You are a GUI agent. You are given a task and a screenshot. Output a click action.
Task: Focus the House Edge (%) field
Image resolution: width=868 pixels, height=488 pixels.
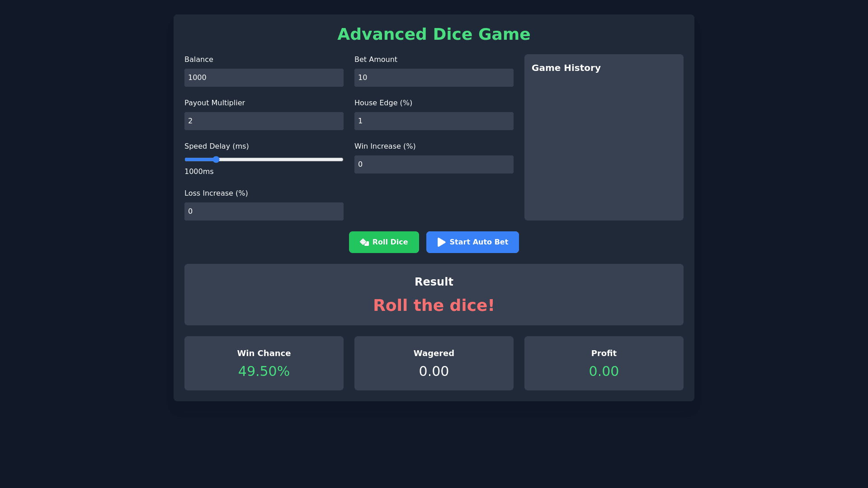[x=434, y=121]
